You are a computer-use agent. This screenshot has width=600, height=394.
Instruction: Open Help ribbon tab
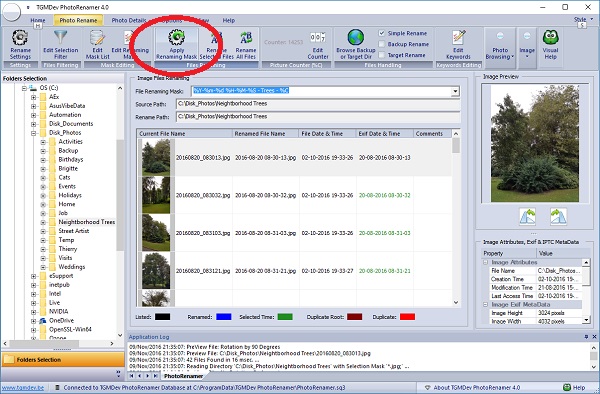click(229, 20)
